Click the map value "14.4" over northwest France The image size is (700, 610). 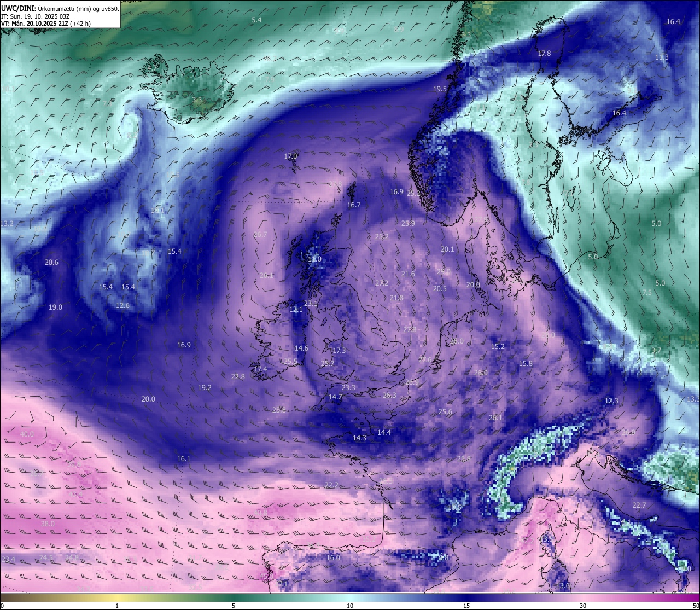384,433
